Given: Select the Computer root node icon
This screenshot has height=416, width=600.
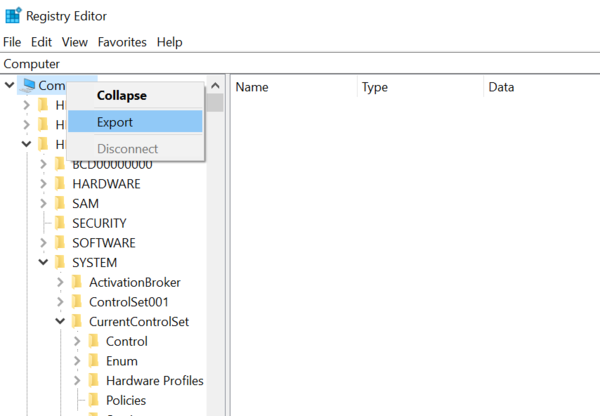Looking at the screenshot, I should coord(28,85).
